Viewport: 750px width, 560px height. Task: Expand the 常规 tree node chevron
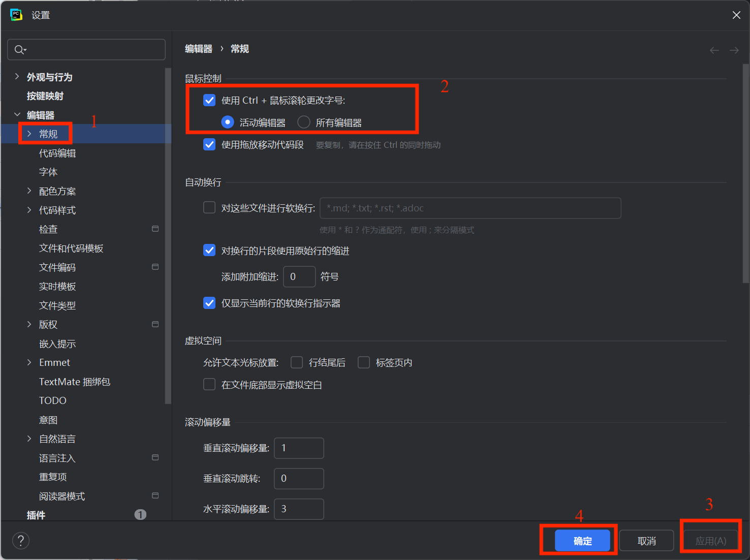click(x=29, y=134)
